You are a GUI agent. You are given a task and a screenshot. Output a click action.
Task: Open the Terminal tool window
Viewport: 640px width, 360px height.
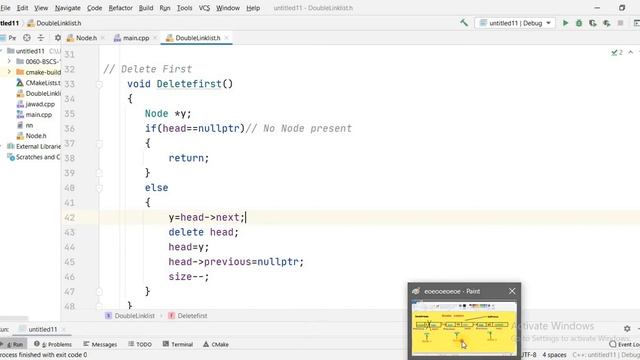tap(178, 344)
